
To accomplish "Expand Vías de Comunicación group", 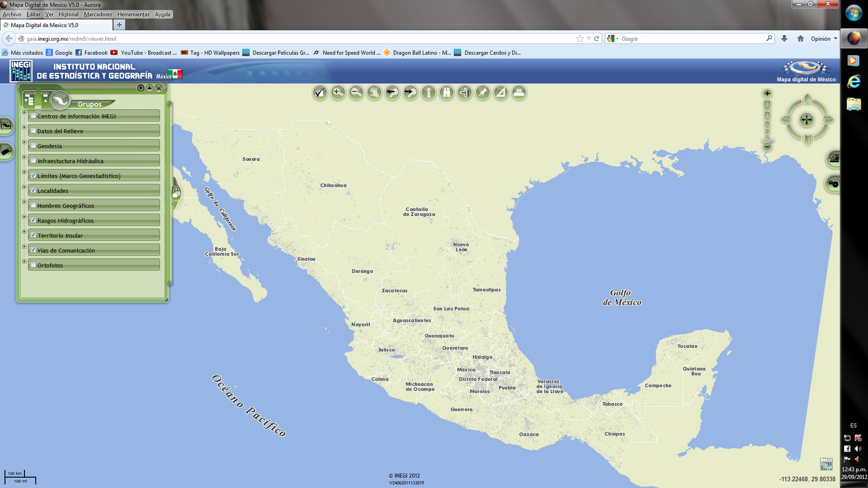I will pyautogui.click(x=24, y=247).
